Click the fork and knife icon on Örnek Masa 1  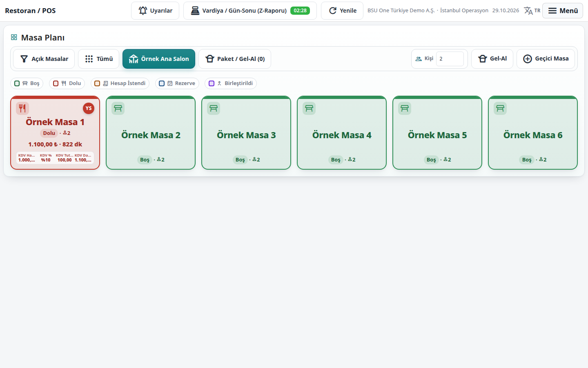[x=22, y=108]
